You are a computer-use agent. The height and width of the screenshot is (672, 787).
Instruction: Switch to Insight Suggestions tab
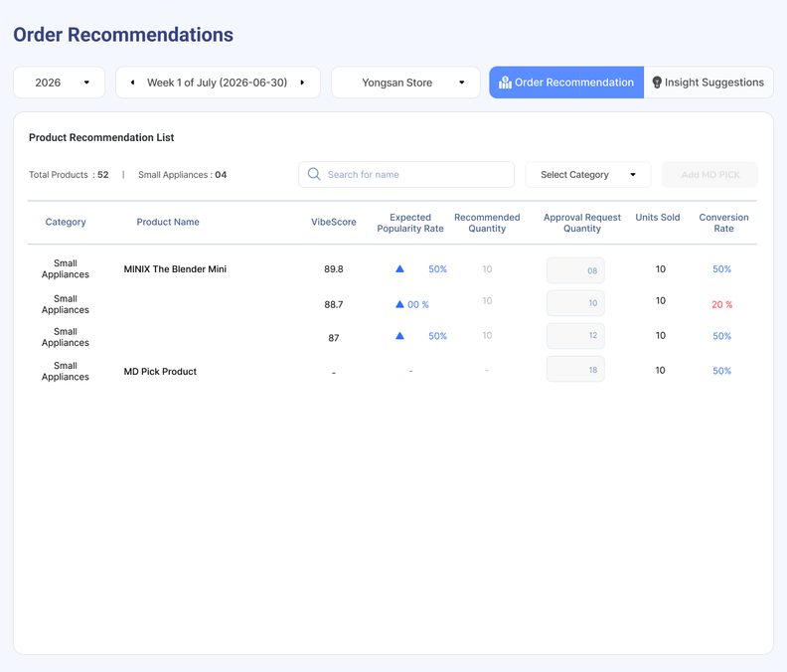(708, 83)
